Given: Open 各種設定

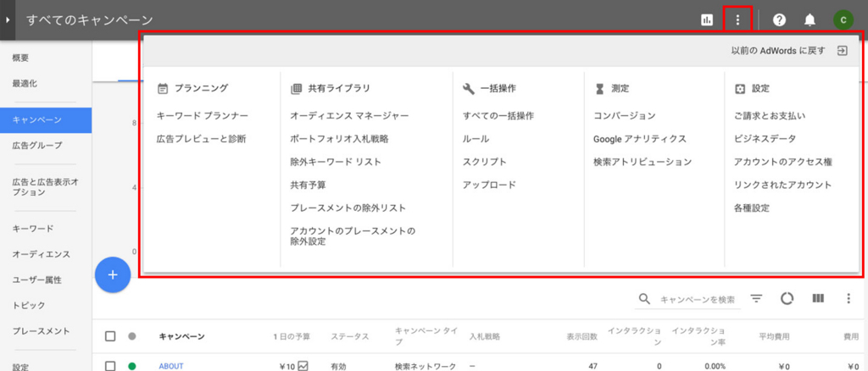Looking at the screenshot, I should pyautogui.click(x=752, y=208).
